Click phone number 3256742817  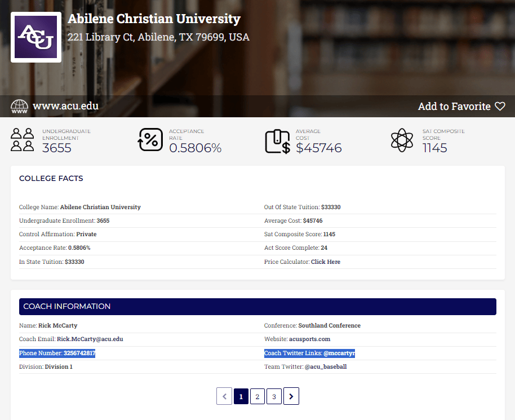tap(79, 353)
